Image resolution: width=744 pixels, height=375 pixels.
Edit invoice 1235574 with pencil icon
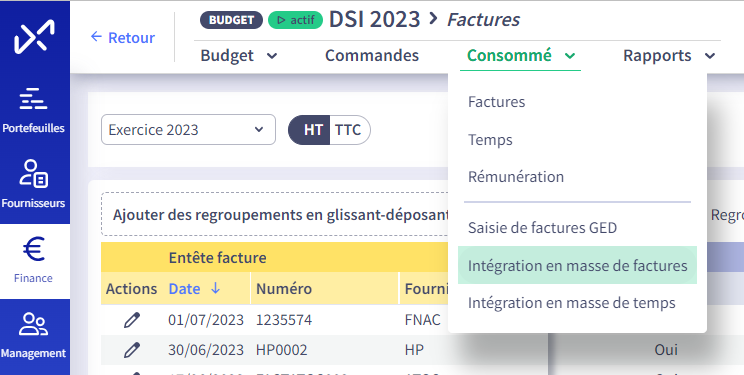click(x=131, y=320)
